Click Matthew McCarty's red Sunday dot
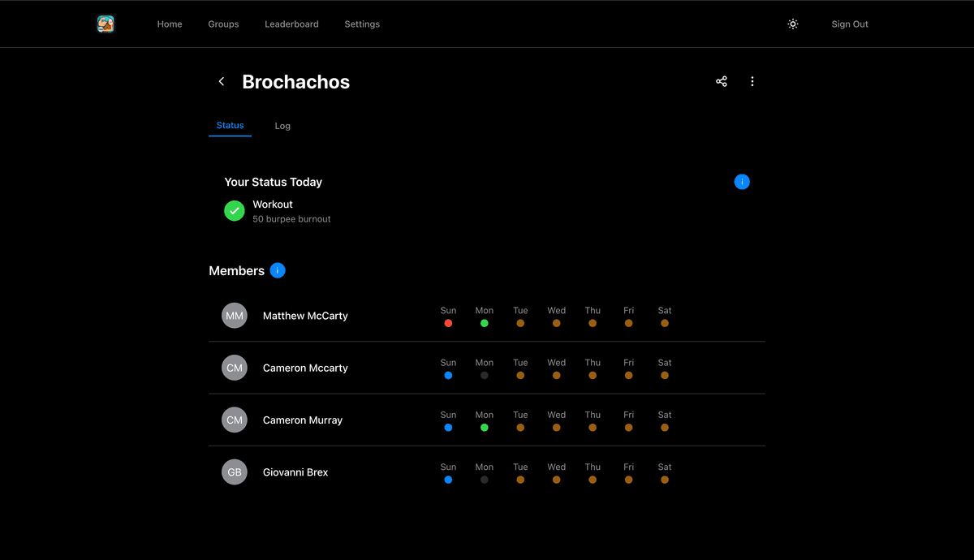Image resolution: width=974 pixels, height=560 pixels. 448,323
